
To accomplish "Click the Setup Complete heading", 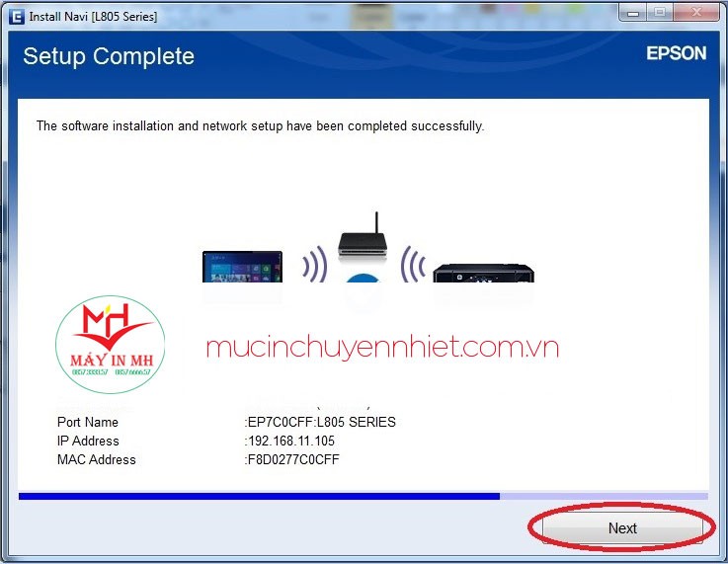I will pyautogui.click(x=109, y=56).
